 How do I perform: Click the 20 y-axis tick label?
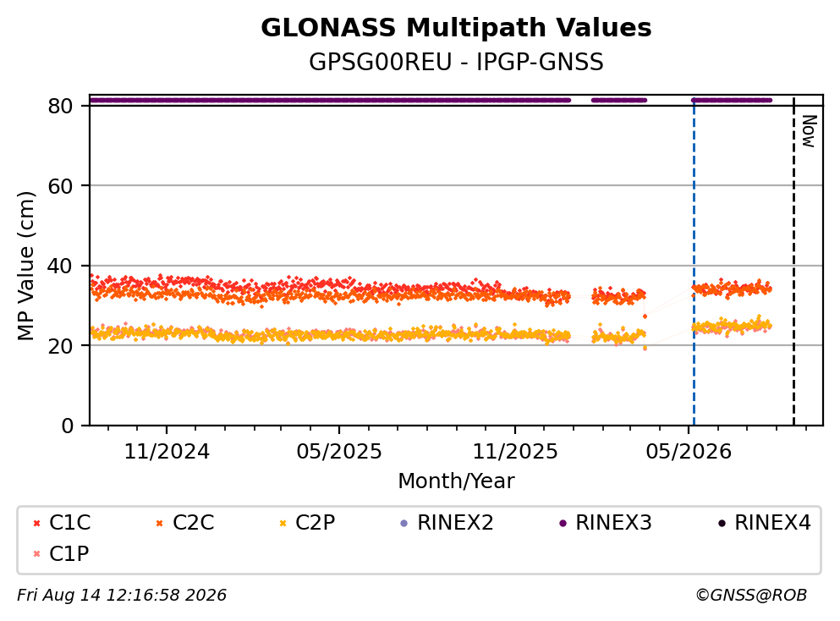click(x=60, y=346)
